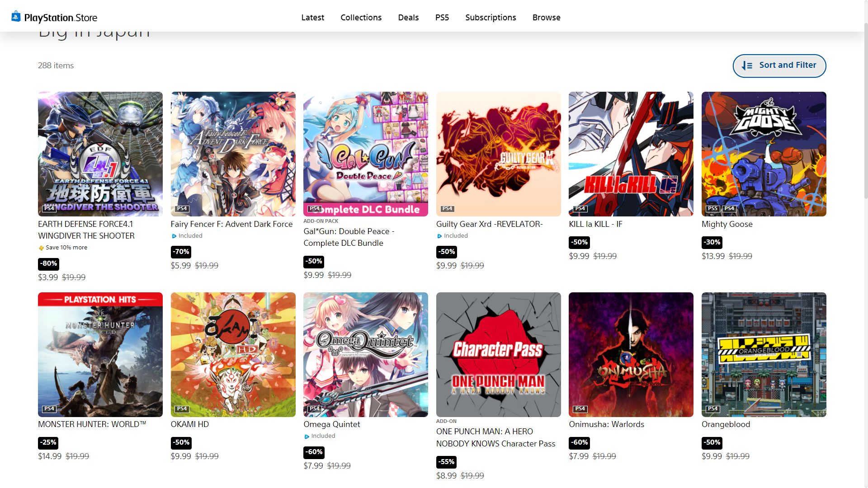Click the Save 10% more Plus icon
The height and width of the screenshot is (488, 868).
(x=41, y=248)
